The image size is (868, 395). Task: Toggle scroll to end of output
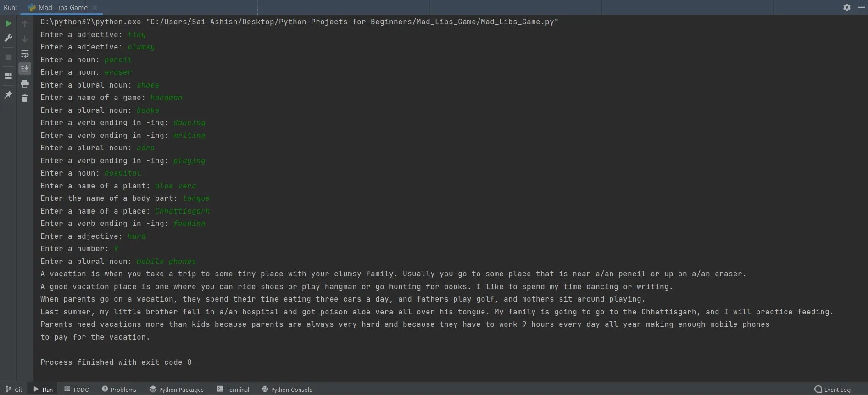(25, 69)
